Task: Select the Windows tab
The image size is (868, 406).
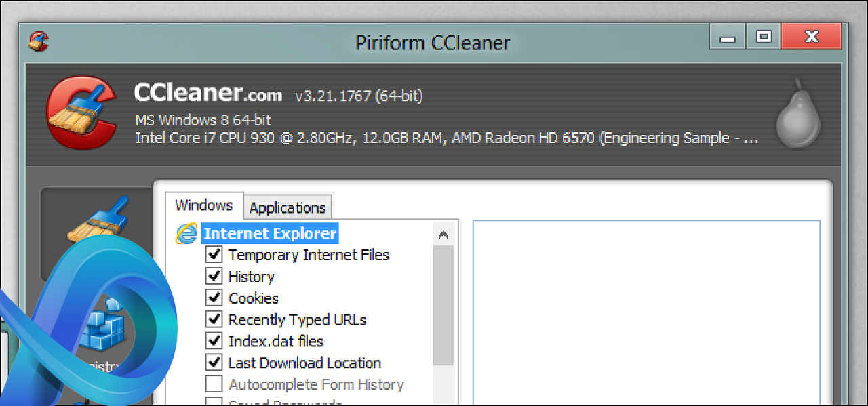Action: [x=203, y=205]
